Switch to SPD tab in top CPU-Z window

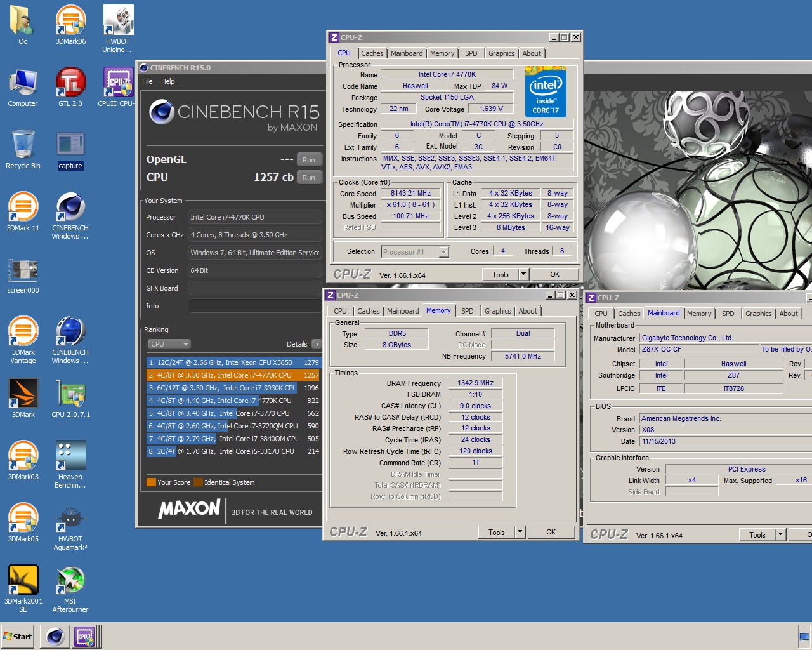471,53
